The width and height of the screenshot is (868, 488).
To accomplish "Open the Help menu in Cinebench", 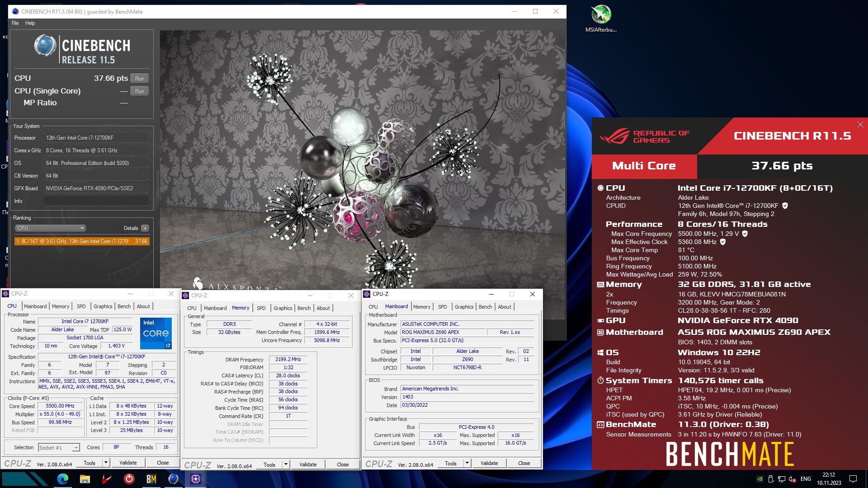I will tap(30, 23).
